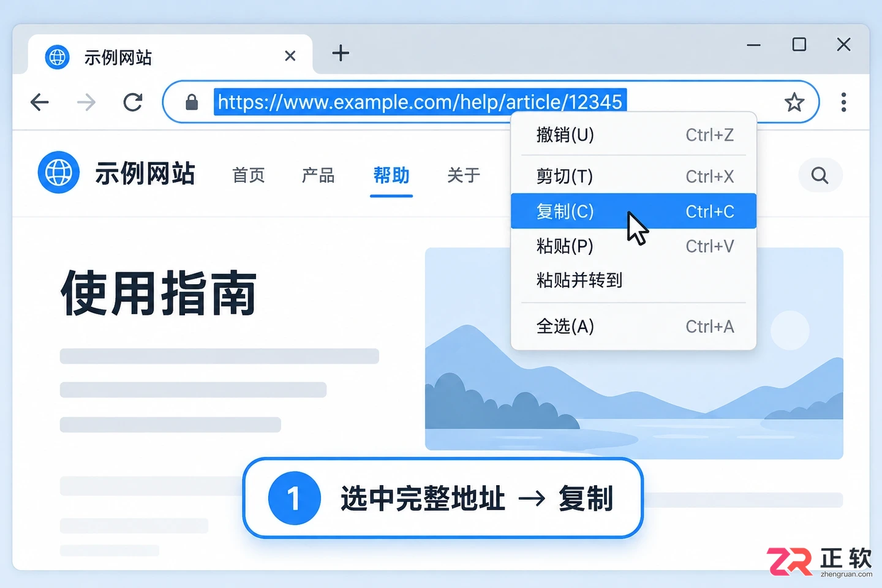This screenshot has height=588, width=882.
Task: Open the page search magnifier button
Action: click(820, 175)
